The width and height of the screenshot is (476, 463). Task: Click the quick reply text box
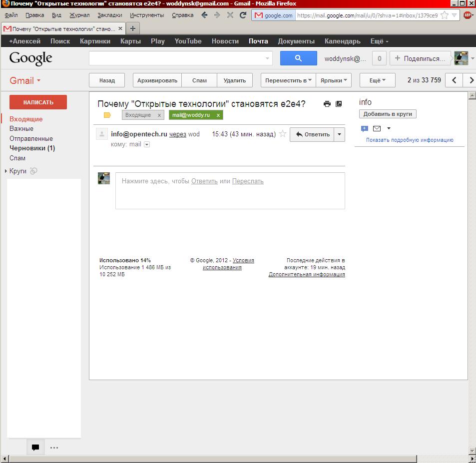coord(230,191)
